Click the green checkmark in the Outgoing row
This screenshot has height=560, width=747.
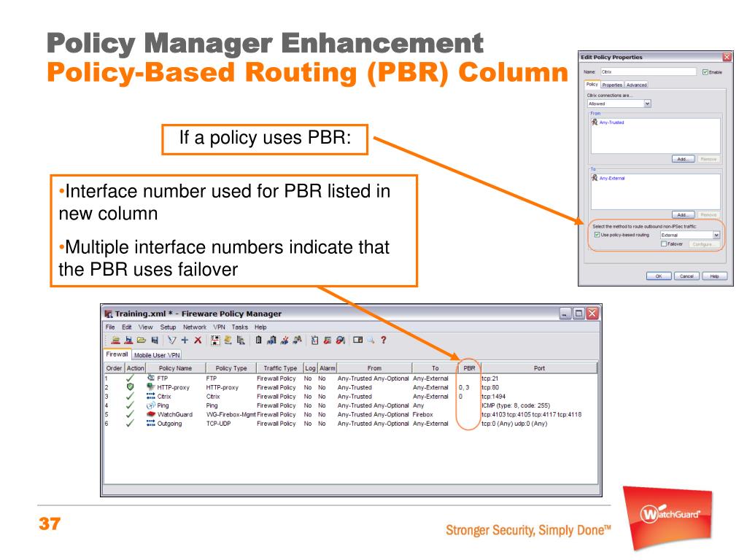130,424
